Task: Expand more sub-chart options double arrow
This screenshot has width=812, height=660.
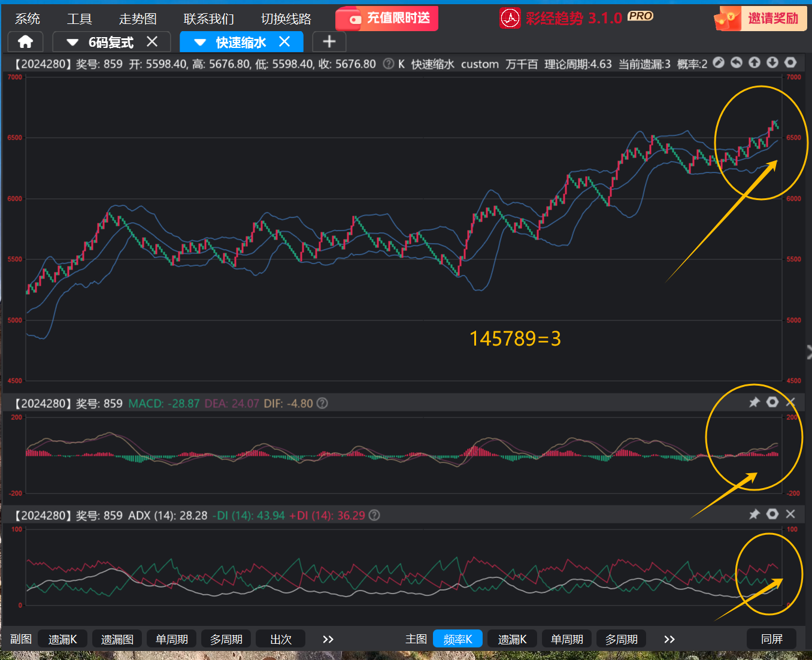Action: tap(328, 639)
